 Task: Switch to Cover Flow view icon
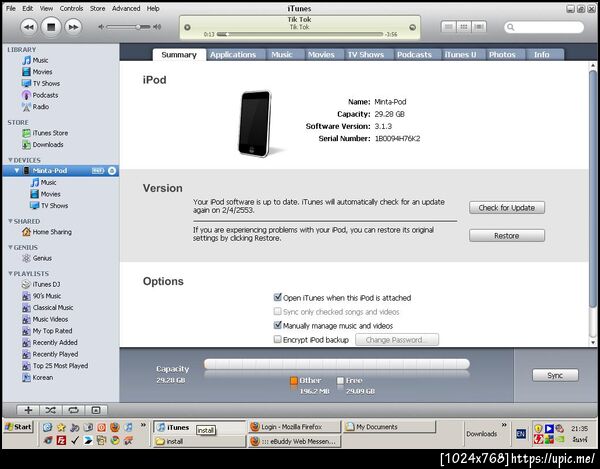click(479, 27)
